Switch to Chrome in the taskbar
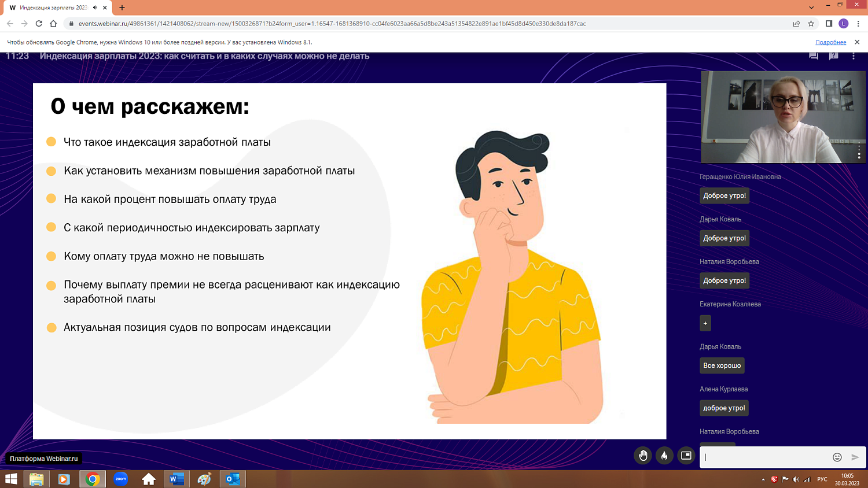868x488 pixels. pyautogui.click(x=93, y=479)
